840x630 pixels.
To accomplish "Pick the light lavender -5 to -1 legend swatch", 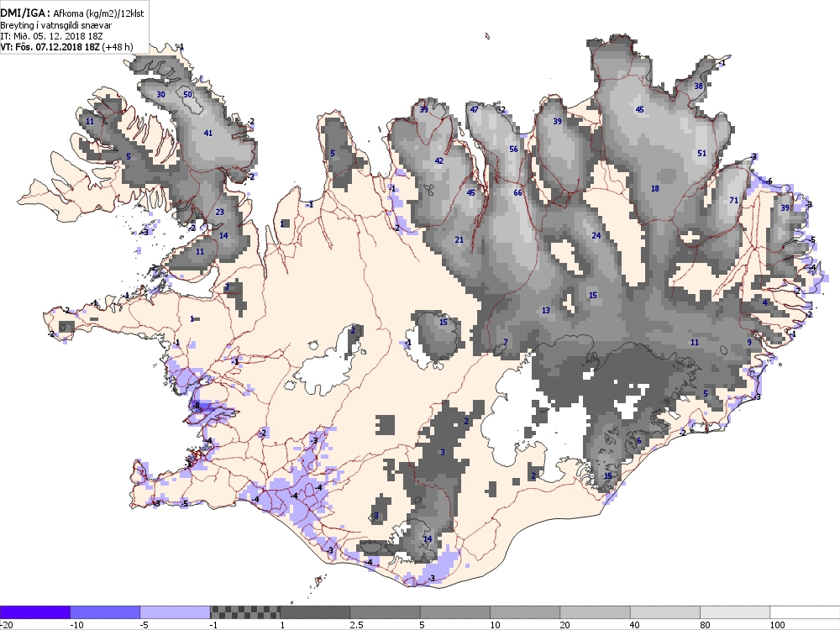I will 176,612.
